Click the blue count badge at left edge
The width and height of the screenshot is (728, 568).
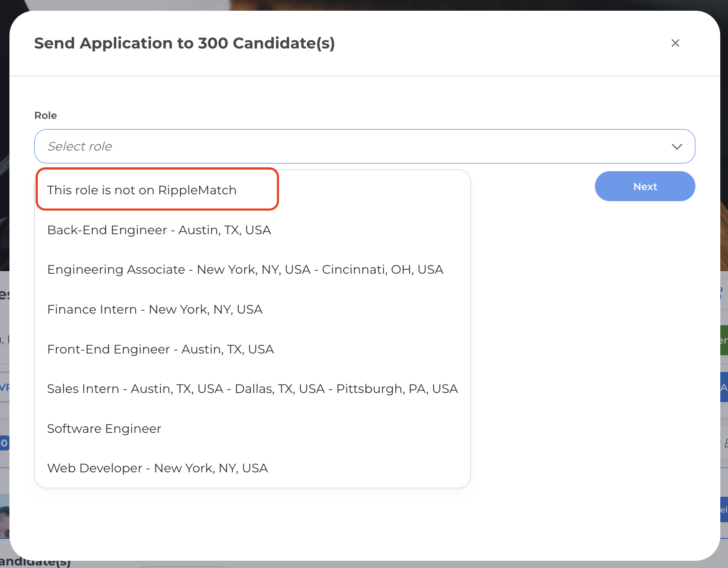click(x=4, y=443)
